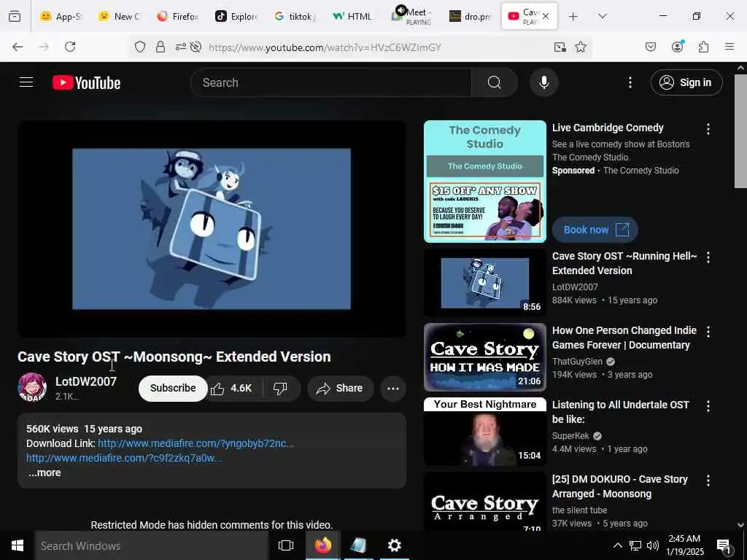Share the Moonsong video

tap(340, 388)
